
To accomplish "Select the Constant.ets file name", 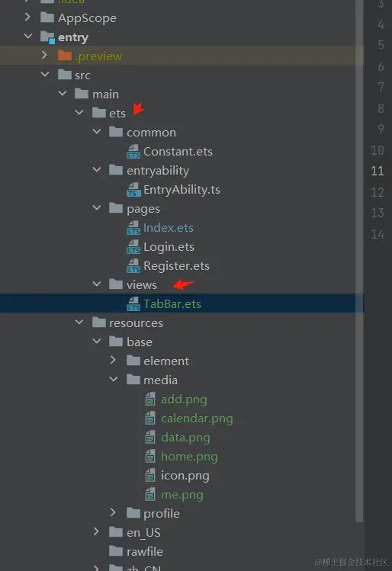I will click(x=178, y=151).
